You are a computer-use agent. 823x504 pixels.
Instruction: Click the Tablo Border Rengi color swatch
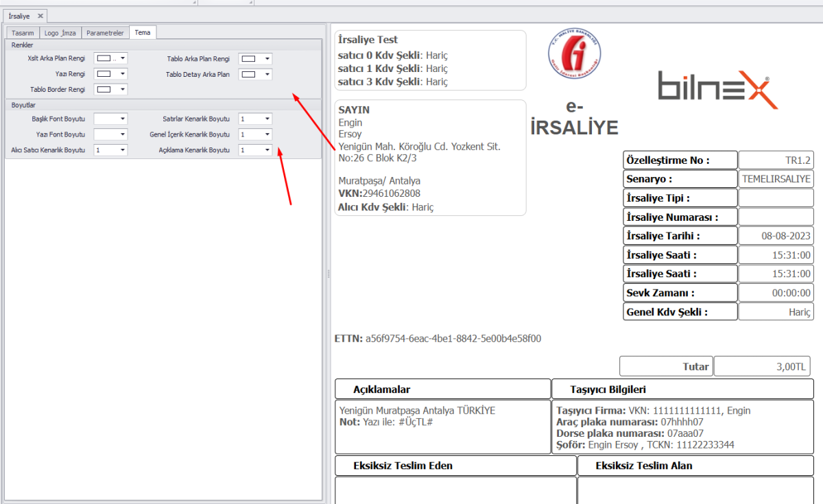coord(104,89)
